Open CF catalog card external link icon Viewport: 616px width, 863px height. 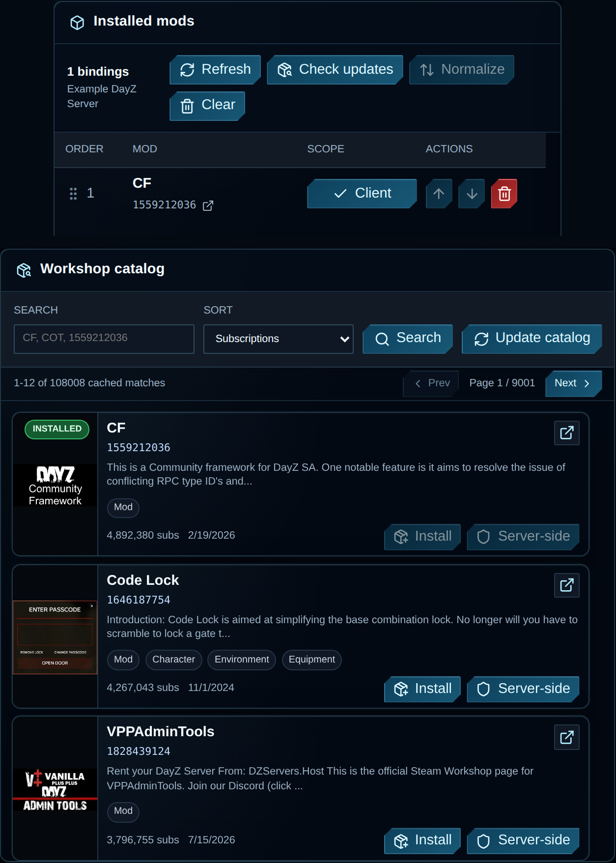567,433
